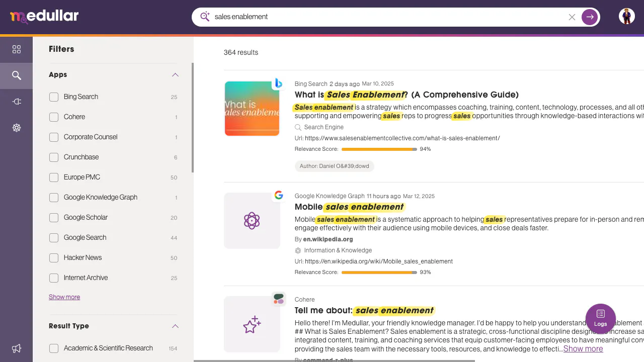Check the Europe PMC filter checkbox
This screenshot has height=362, width=644.
(x=54, y=177)
